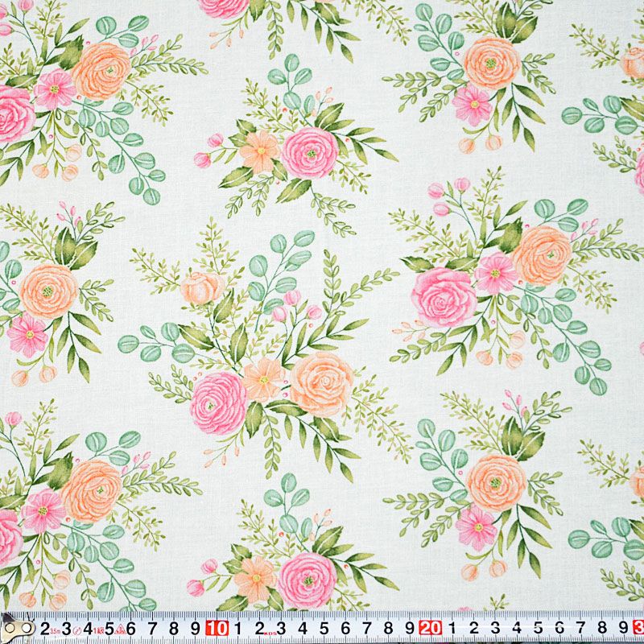The height and width of the screenshot is (644, 644).
Task: Click the pink daisy in the top-left bouquet
Action: click(x=55, y=89)
